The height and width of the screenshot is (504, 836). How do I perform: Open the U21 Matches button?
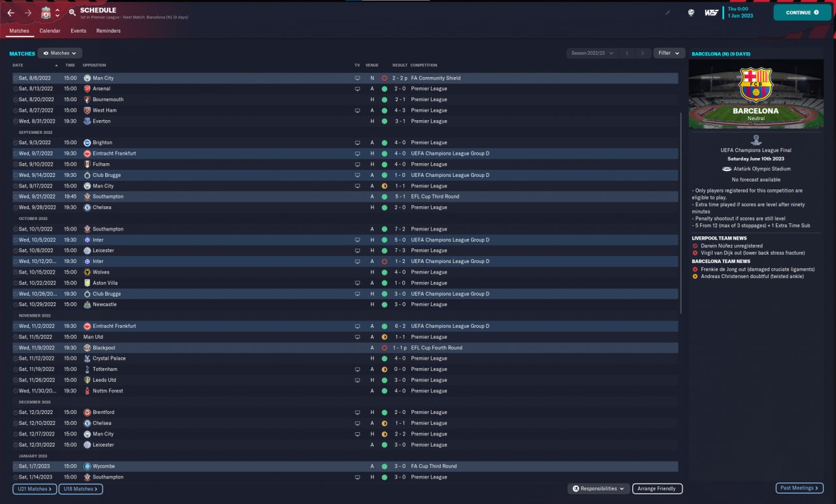click(x=35, y=488)
